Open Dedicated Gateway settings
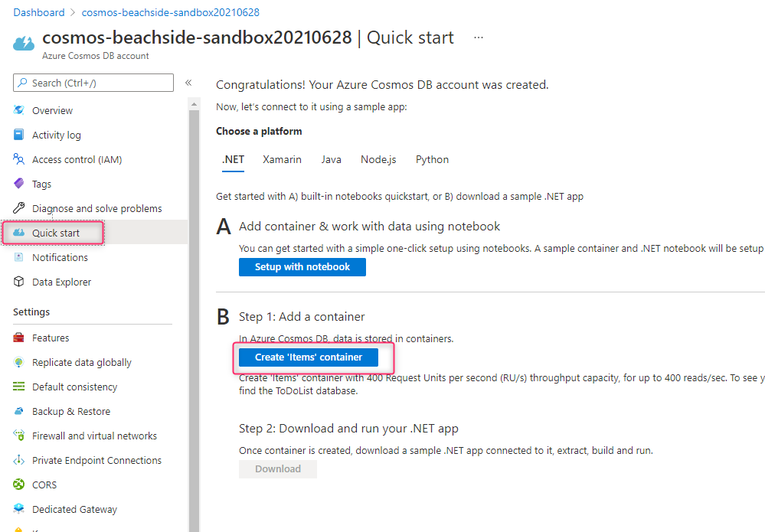The image size is (765, 532). click(73, 509)
